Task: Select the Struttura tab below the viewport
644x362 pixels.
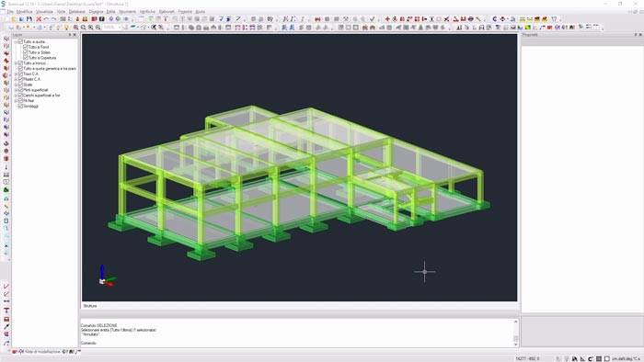Action: point(90,306)
